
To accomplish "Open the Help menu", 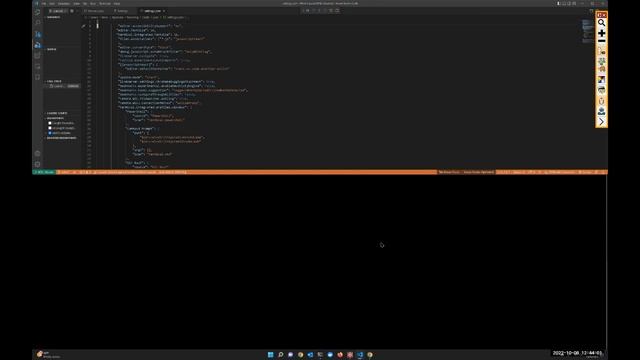I will pos(117,4).
